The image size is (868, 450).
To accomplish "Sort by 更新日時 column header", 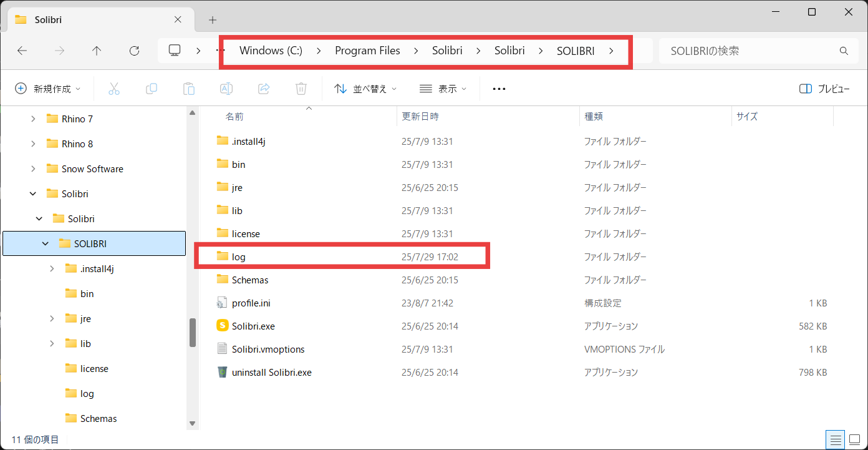I will 420,117.
